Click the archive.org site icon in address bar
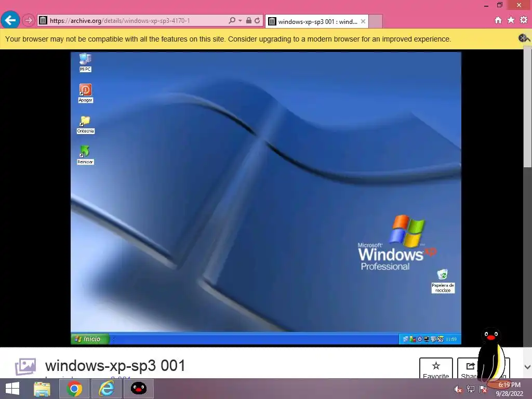532x399 pixels. 43,20
